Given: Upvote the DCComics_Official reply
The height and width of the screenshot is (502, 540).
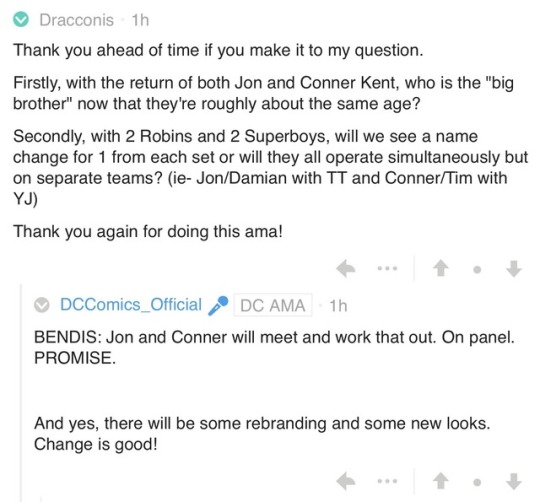Looking at the screenshot, I should pos(441,481).
